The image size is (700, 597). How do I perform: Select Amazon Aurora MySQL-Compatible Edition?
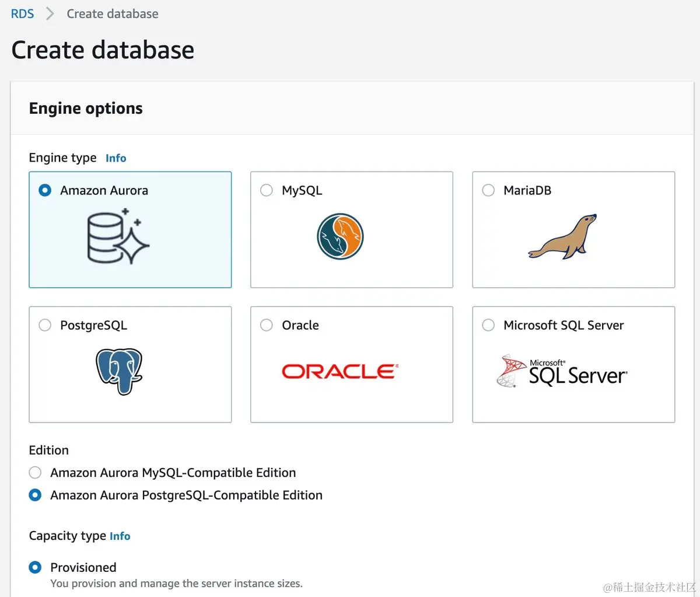(36, 473)
